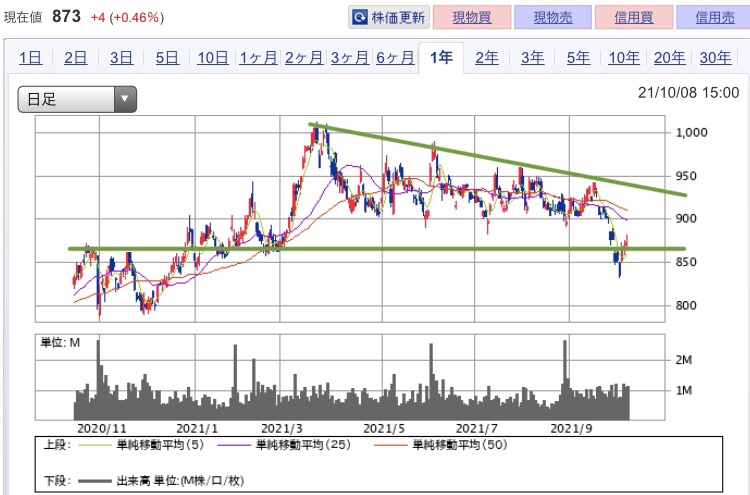Switch chart range to 2年

(487, 58)
